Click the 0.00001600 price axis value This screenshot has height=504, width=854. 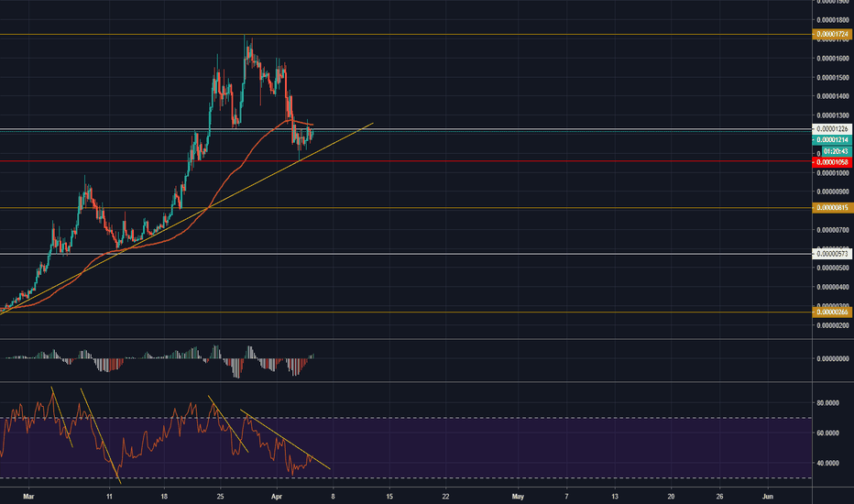[833, 59]
